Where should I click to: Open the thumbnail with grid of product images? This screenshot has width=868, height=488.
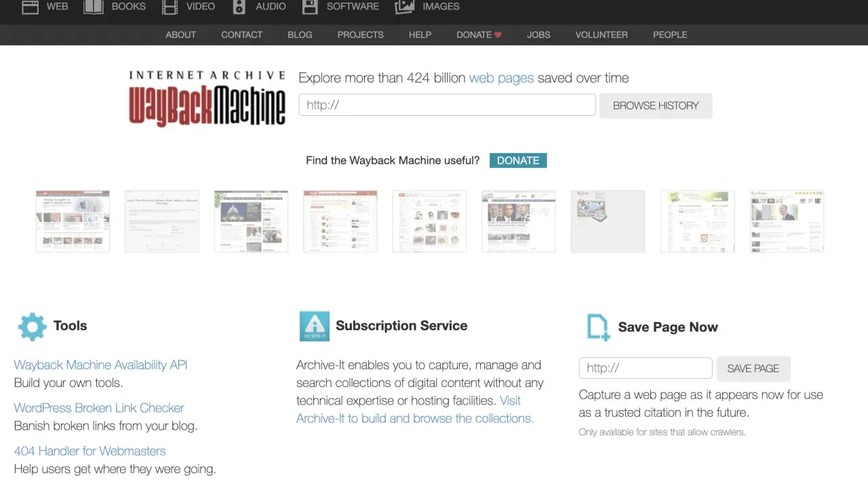point(429,221)
